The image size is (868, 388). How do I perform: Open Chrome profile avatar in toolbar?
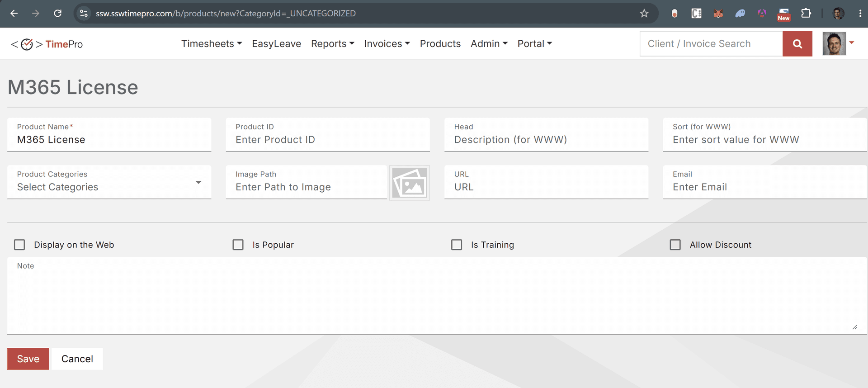pos(838,14)
